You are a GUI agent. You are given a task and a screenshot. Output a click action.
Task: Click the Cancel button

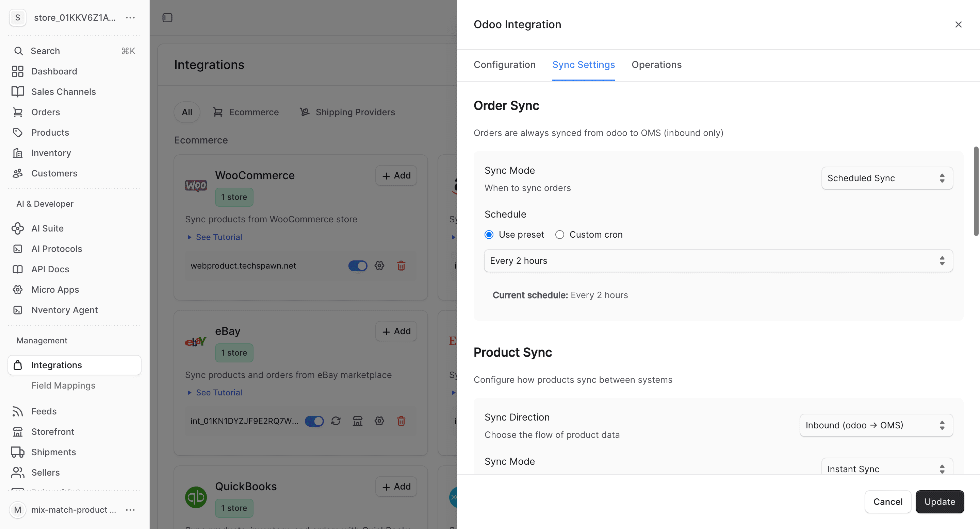pos(887,502)
